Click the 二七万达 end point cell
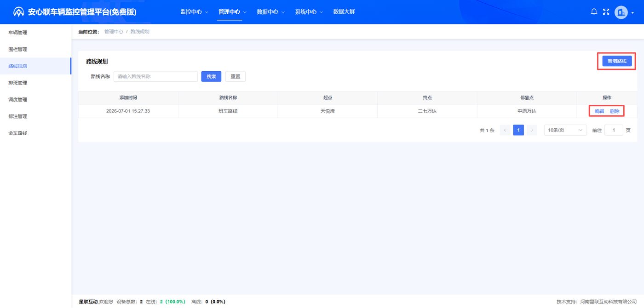 (427, 111)
